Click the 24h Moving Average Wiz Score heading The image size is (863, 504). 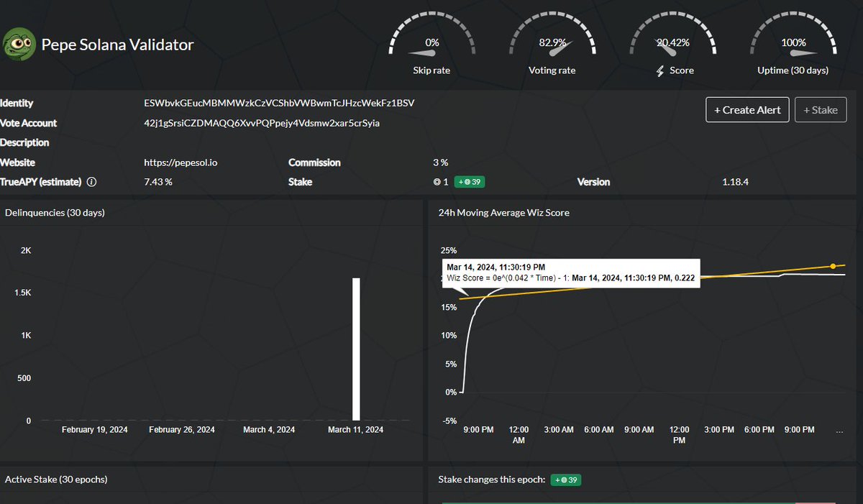[x=503, y=213]
